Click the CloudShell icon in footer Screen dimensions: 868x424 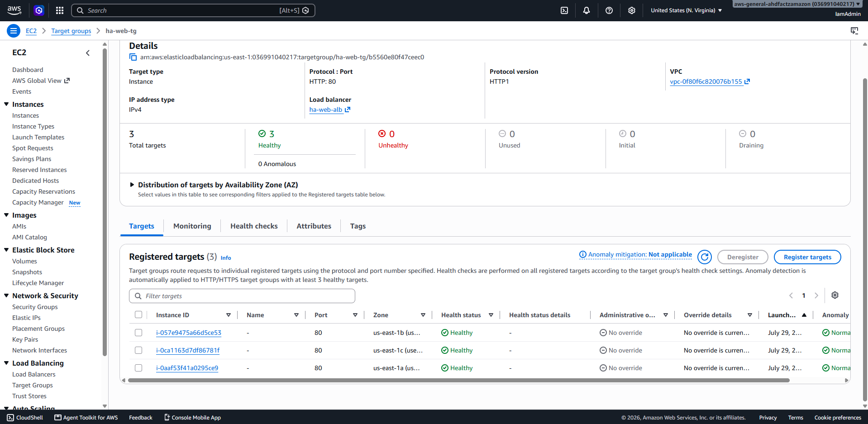pyautogui.click(x=10, y=418)
